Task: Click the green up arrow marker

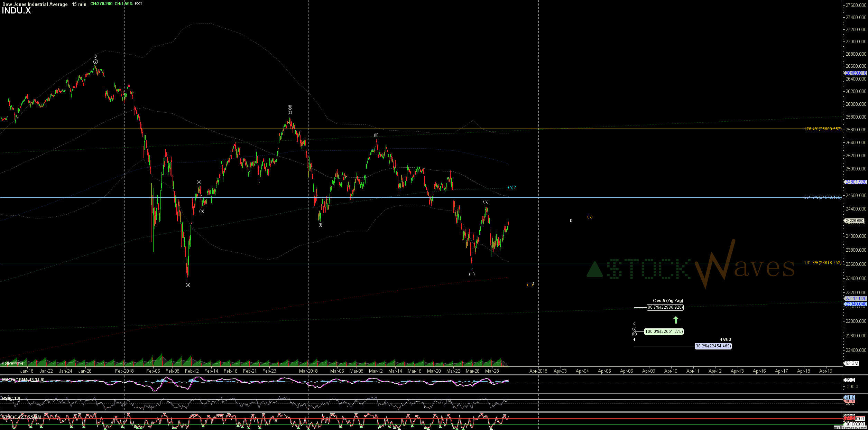Action: point(676,320)
